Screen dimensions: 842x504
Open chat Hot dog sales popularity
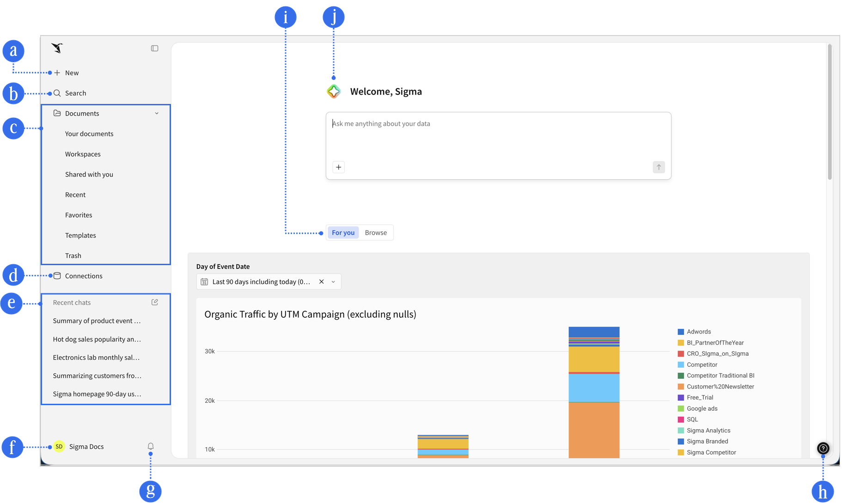(x=97, y=339)
